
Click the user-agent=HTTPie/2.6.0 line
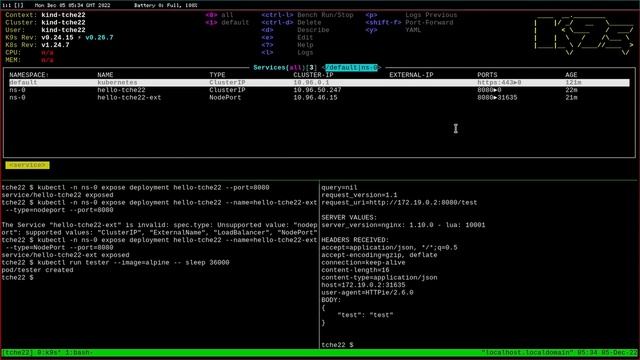pyautogui.click(x=367, y=293)
